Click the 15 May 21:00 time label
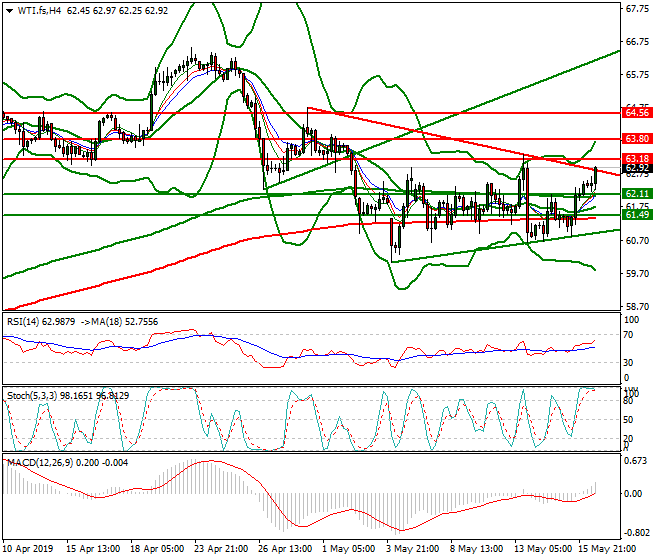This screenshot has width=660, height=560. click(607, 549)
